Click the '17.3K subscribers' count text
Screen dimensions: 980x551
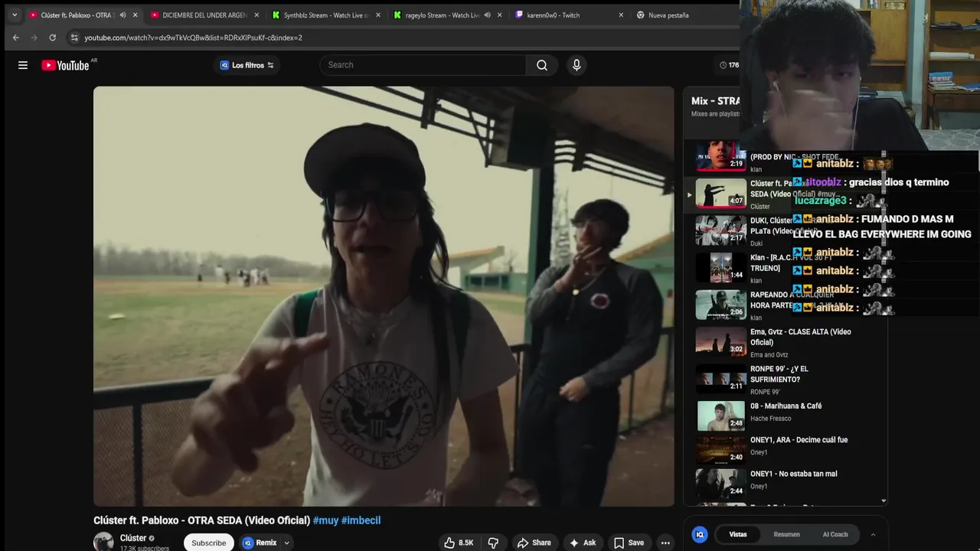(145, 549)
